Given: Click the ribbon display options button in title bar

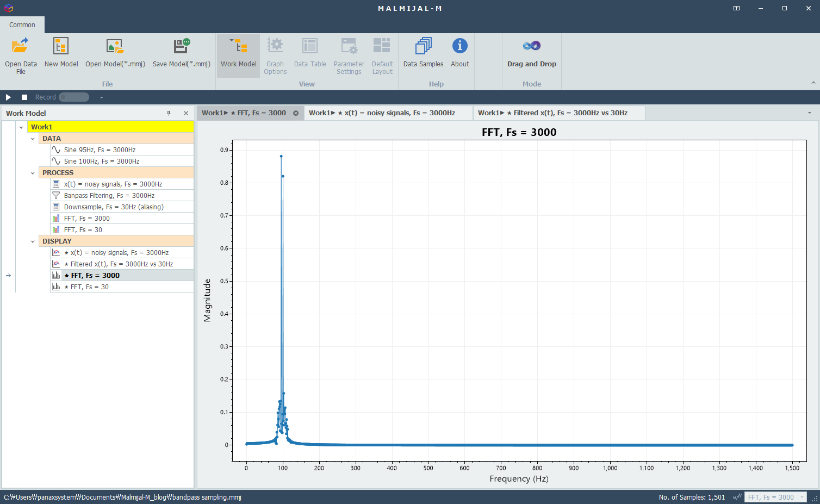Looking at the screenshot, I should (x=736, y=8).
